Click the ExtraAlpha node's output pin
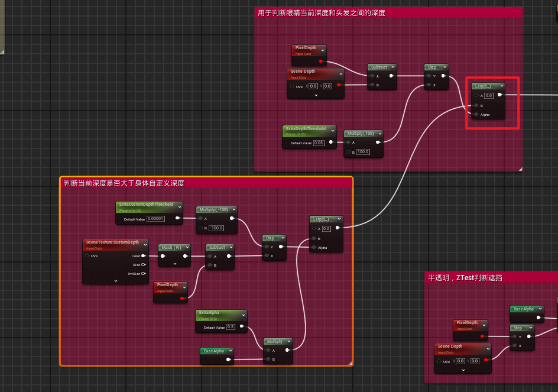558x392 pixels. tap(241, 326)
